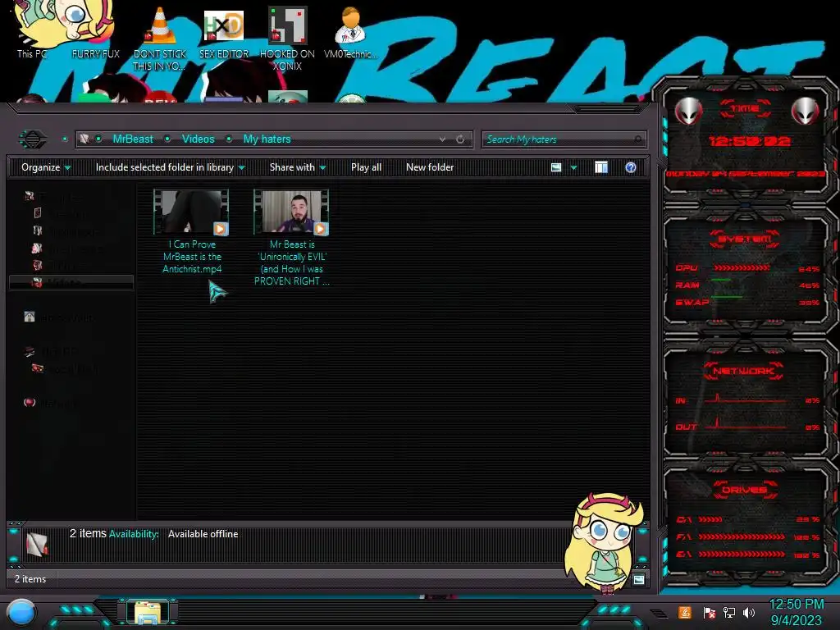Open the view options dropdown arrow
The height and width of the screenshot is (630, 840).
point(573,167)
